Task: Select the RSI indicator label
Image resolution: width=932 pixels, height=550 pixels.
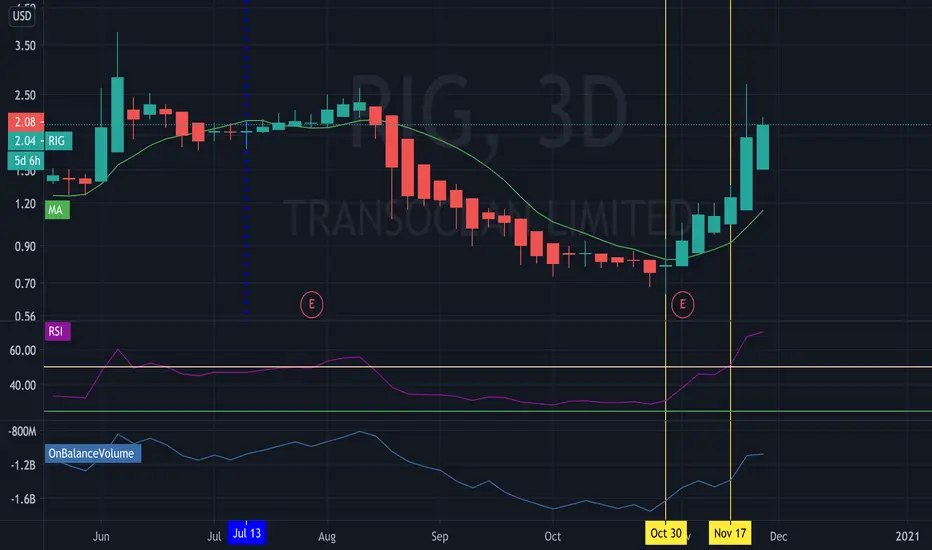Action: click(x=58, y=331)
